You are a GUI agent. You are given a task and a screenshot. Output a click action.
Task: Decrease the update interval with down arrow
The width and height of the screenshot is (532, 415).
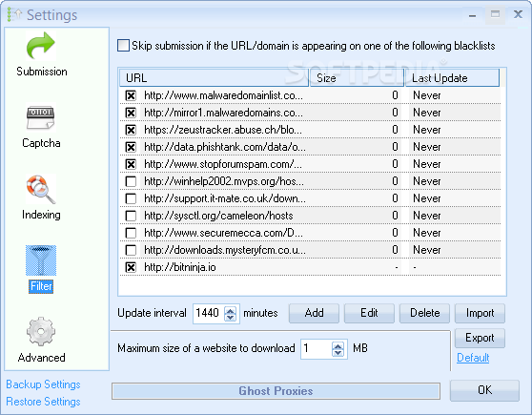click(231, 317)
